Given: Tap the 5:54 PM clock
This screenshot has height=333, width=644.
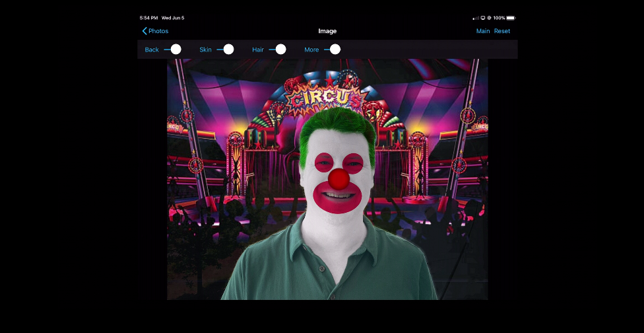Looking at the screenshot, I should (x=148, y=18).
